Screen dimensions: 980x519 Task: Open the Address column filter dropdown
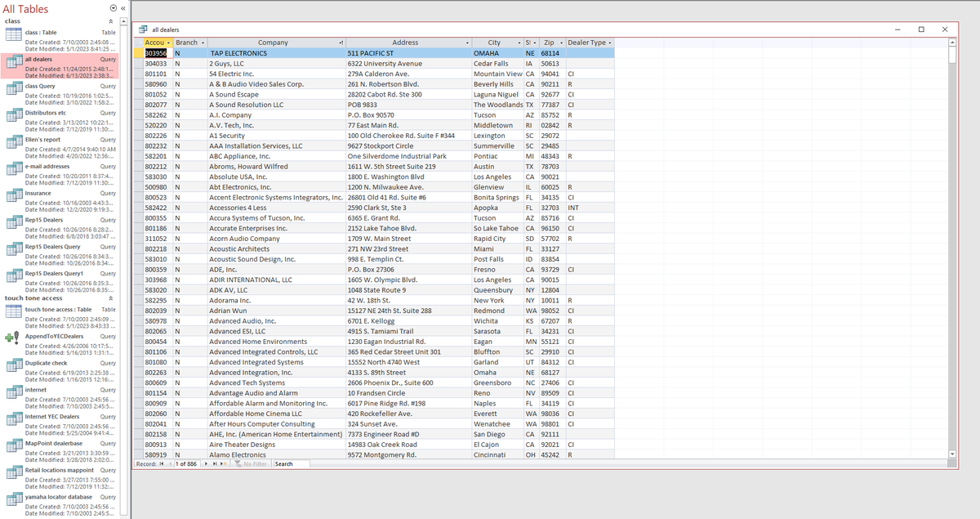[x=467, y=43]
